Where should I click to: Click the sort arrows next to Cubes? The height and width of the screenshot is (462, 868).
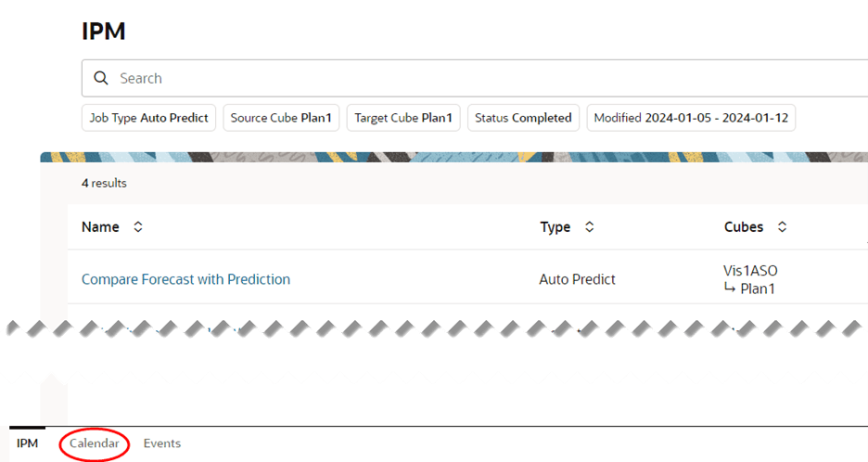pyautogui.click(x=782, y=227)
